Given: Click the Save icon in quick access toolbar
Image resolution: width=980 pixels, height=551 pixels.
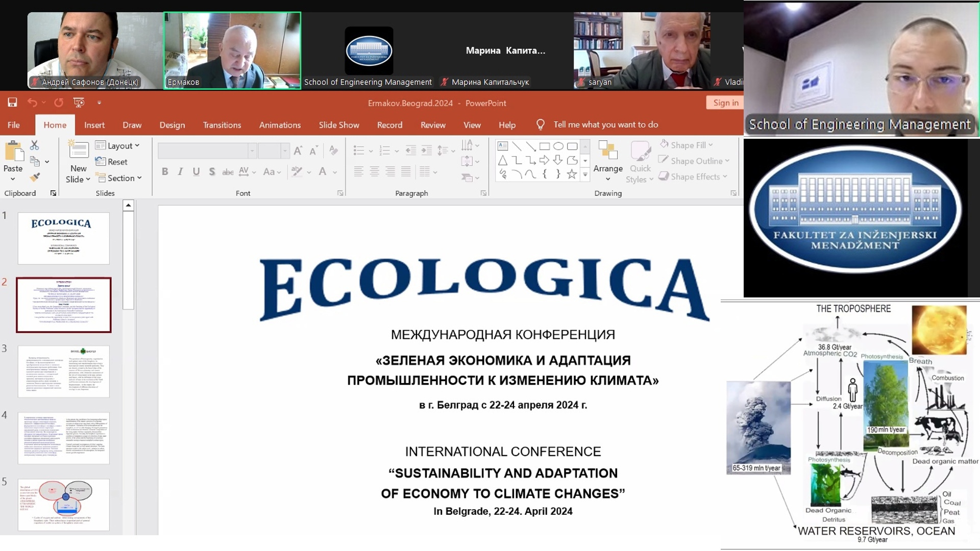Looking at the screenshot, I should pos(12,103).
